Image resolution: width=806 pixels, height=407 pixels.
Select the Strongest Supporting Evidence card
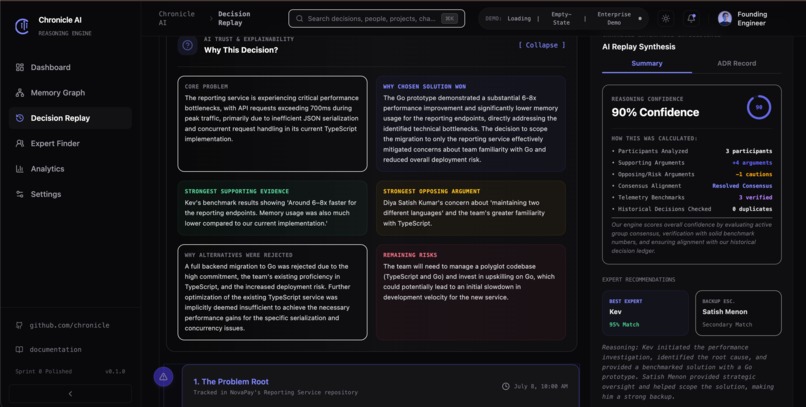click(272, 208)
